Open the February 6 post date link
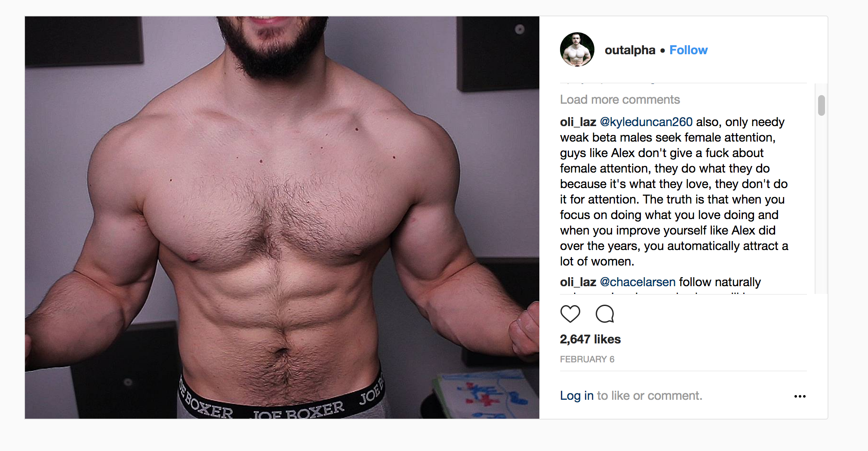Image resolution: width=868 pixels, height=451 pixels. [x=587, y=359]
